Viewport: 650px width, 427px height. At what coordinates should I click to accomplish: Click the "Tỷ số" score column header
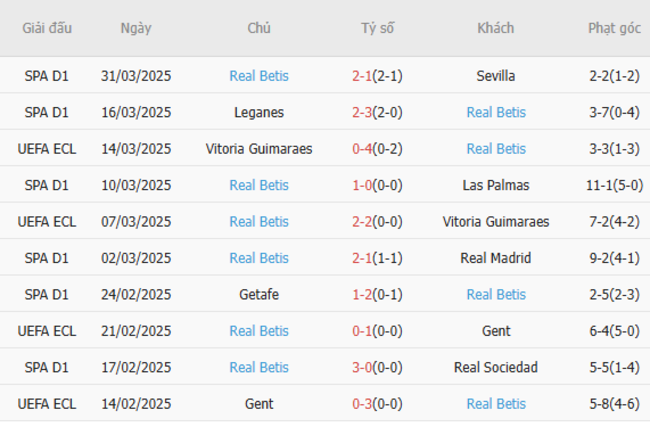[x=377, y=28]
